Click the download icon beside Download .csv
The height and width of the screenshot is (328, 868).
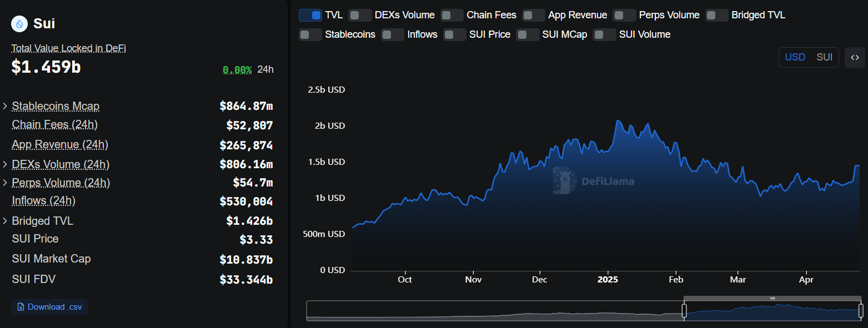21,307
